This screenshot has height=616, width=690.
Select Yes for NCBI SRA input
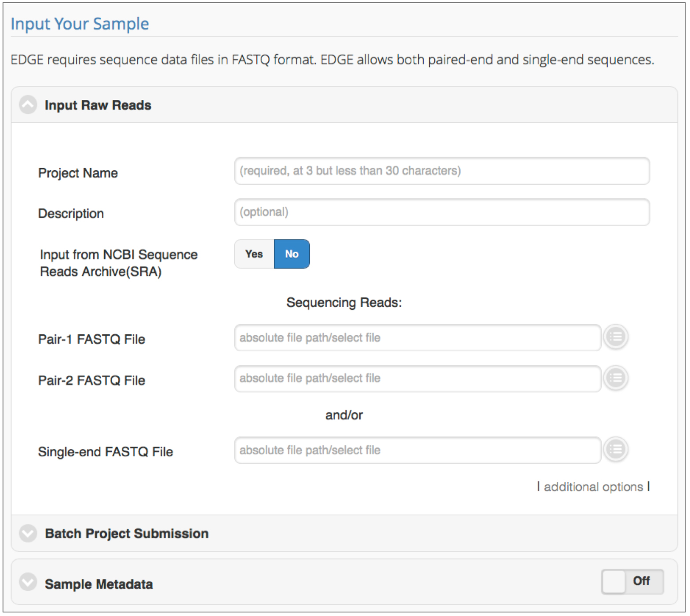coord(254,254)
